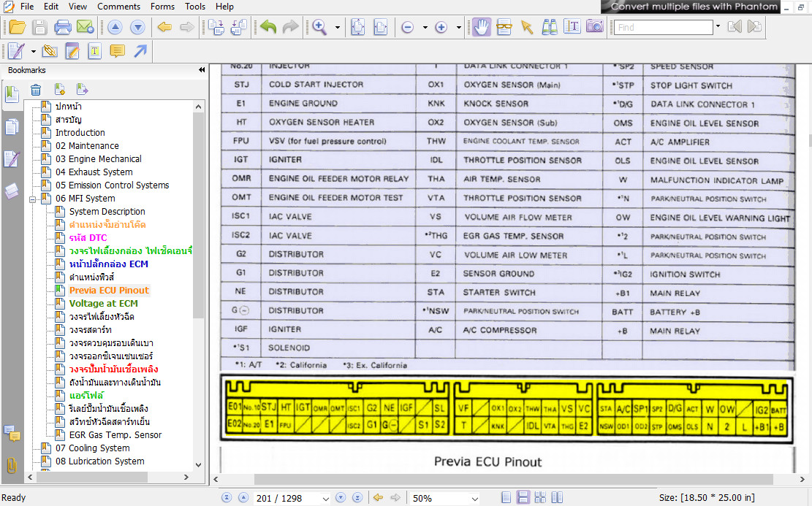The width and height of the screenshot is (812, 506).
Task: Open the binoculars Search tool
Action: pos(550,28)
